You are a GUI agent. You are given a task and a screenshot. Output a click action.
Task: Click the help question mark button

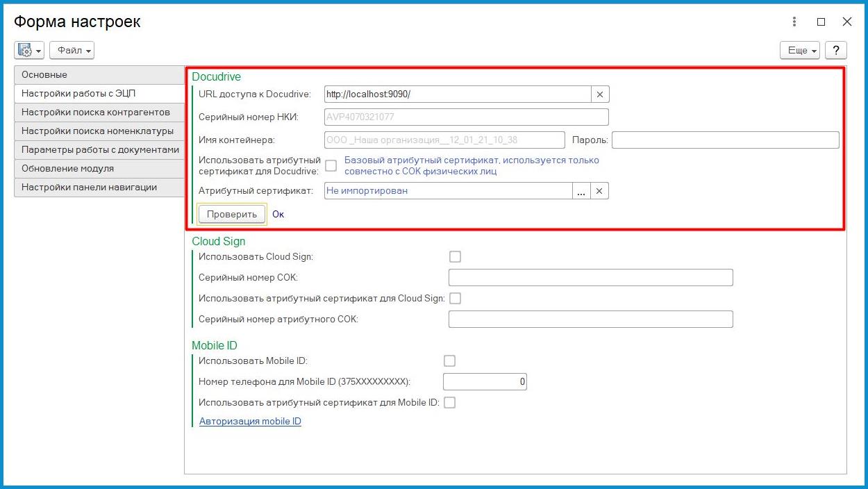[836, 50]
